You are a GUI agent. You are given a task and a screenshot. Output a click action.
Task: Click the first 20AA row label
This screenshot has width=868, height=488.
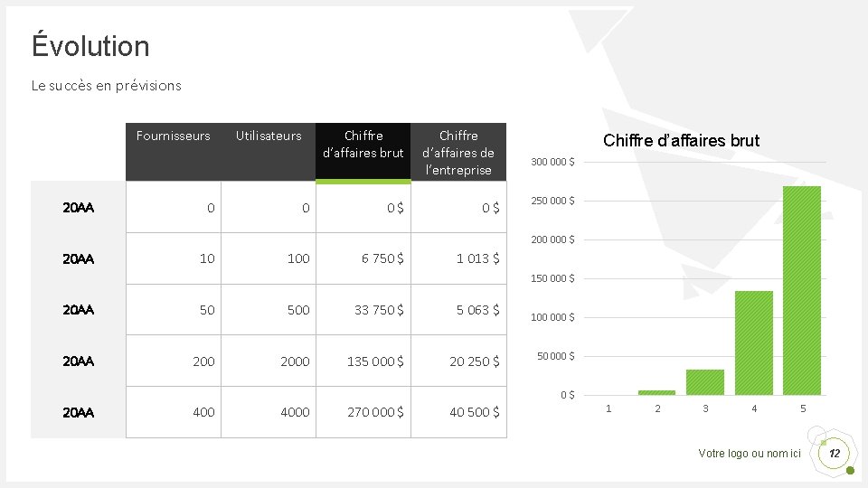(78, 208)
